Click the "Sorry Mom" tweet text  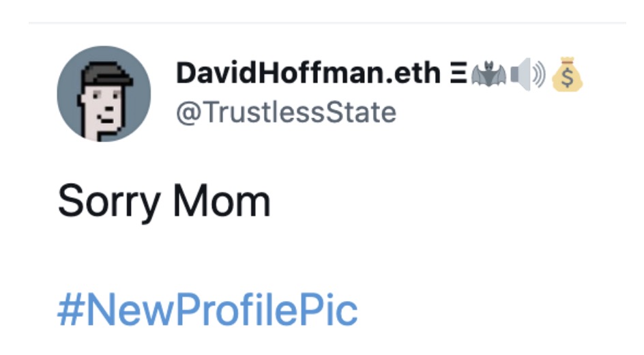[164, 202]
